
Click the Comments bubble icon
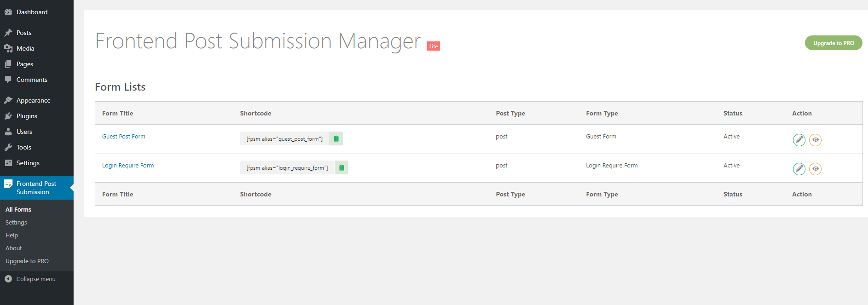(8, 80)
